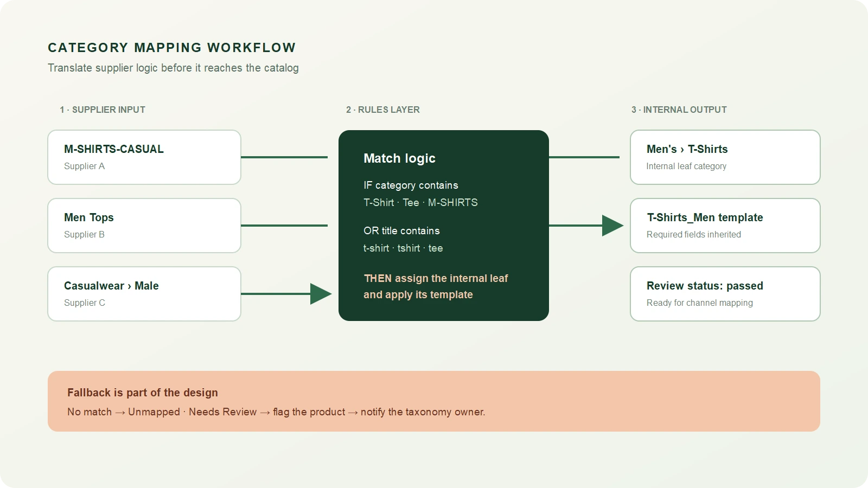Select the T-Shirts_Men template card
Viewport: 868px width, 488px height.
pos(725,226)
